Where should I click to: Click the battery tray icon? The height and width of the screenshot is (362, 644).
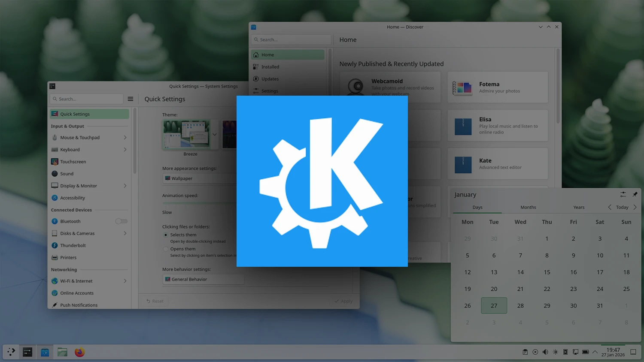[585, 352]
